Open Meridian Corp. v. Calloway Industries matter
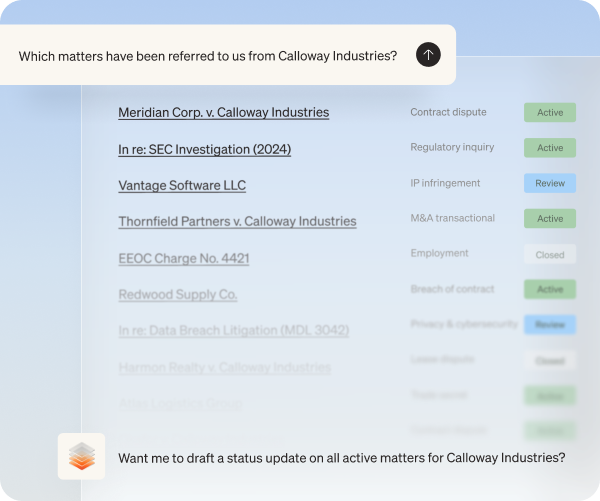600x501 pixels. [223, 113]
